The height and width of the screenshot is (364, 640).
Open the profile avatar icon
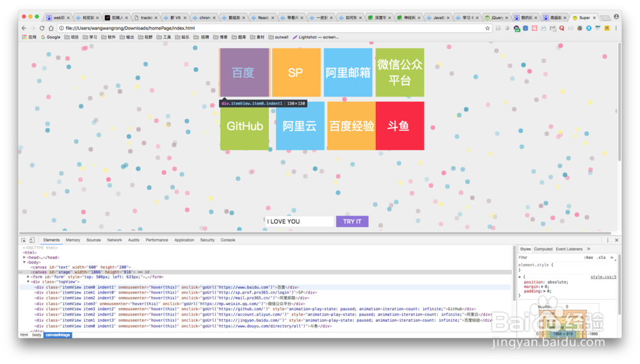coord(616,17)
